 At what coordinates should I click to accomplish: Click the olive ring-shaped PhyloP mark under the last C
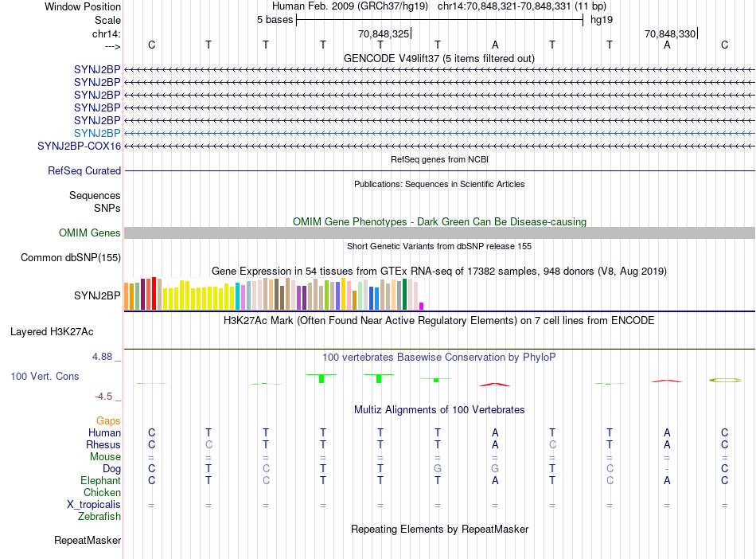[724, 380]
